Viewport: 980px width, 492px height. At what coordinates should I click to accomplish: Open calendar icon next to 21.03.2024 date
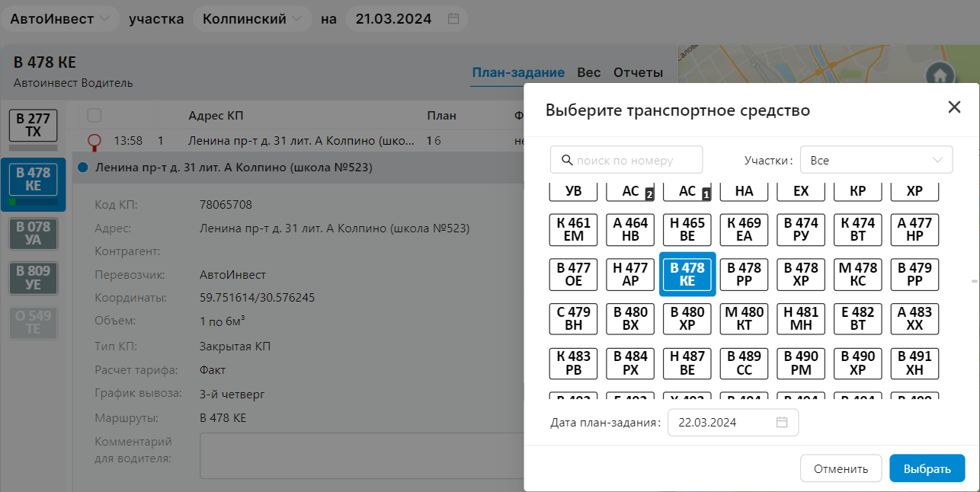point(453,19)
